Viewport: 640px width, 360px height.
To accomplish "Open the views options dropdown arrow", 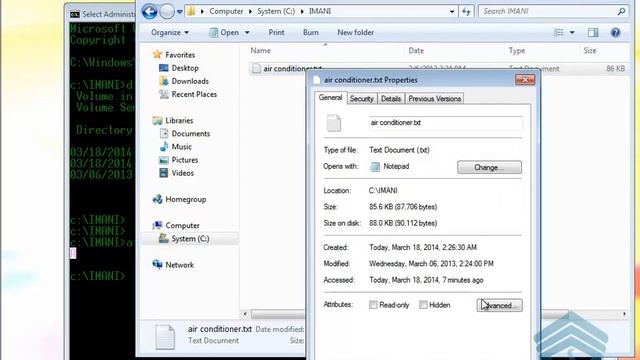I will coord(572,33).
